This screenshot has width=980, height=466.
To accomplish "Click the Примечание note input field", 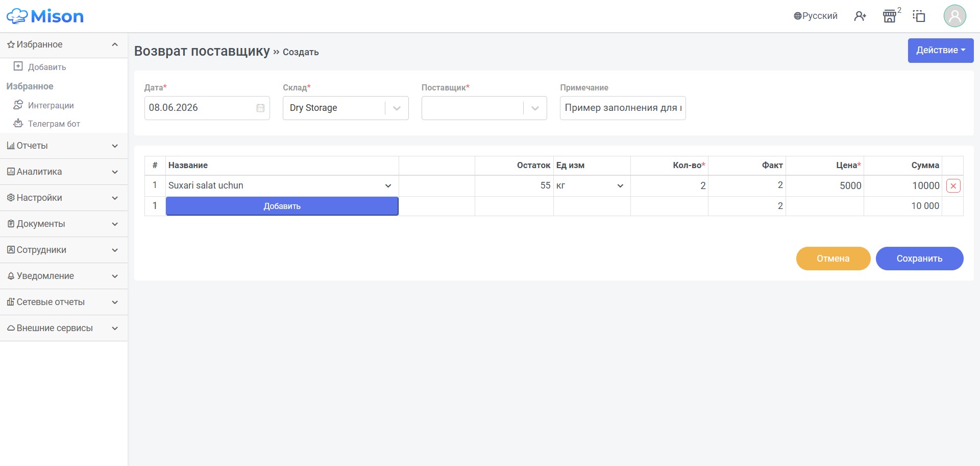I will coord(623,108).
